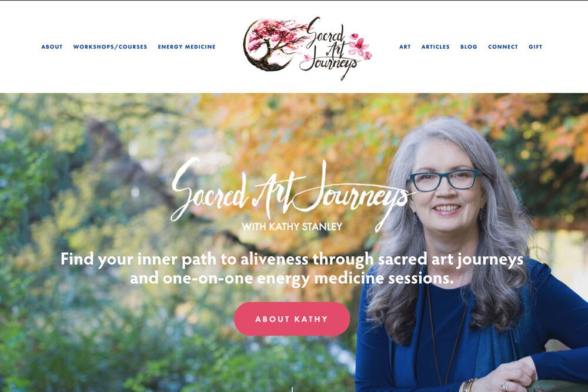
Task: Open the Connect navigation link
Action: pyautogui.click(x=503, y=47)
